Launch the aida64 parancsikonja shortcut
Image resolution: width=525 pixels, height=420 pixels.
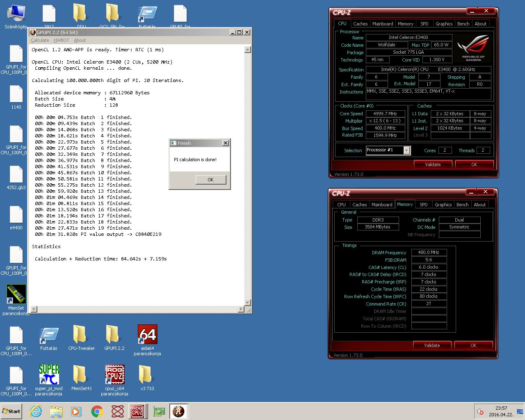point(147,340)
